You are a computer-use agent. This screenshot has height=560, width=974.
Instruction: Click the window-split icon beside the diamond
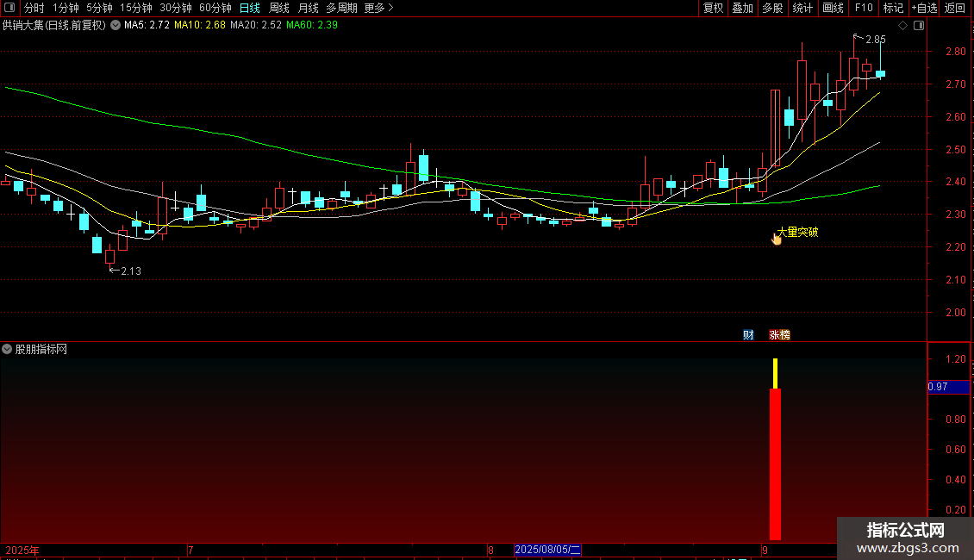click(x=919, y=26)
